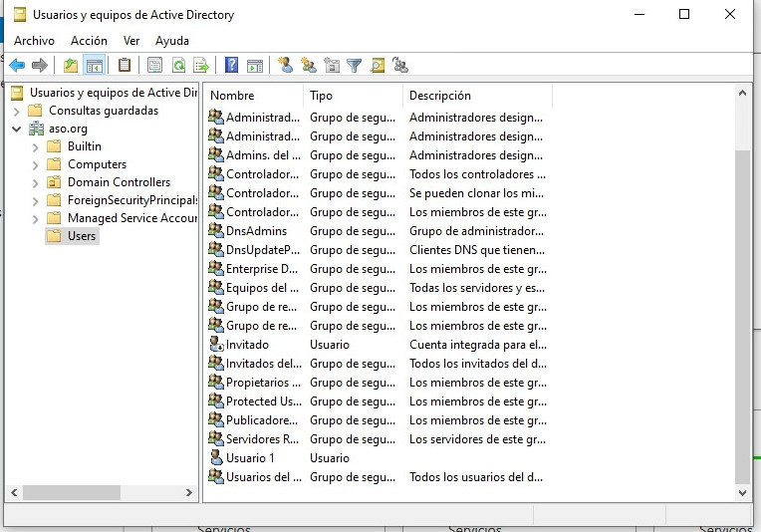Viewport: 761px width, 532px height.
Task: Select the Usuario 1 user entry
Action: point(250,458)
